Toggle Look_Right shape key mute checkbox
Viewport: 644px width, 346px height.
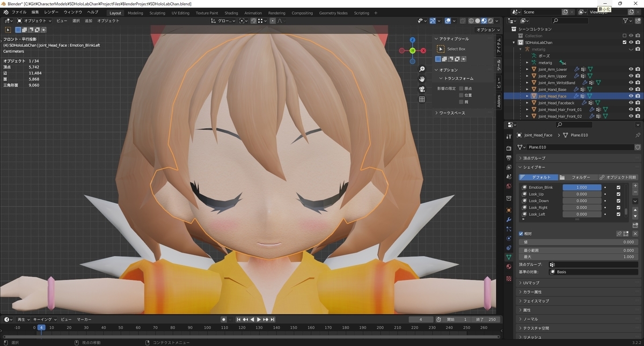click(618, 208)
